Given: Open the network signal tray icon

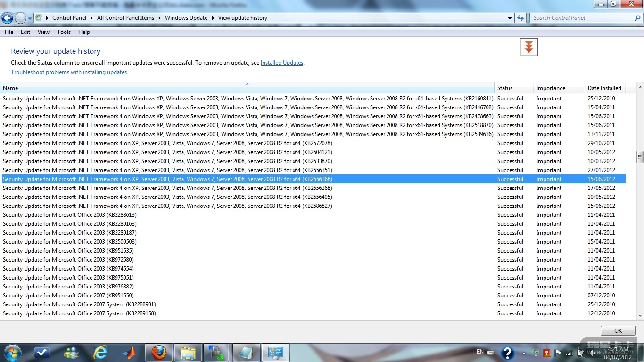Looking at the screenshot, I should coord(570,353).
